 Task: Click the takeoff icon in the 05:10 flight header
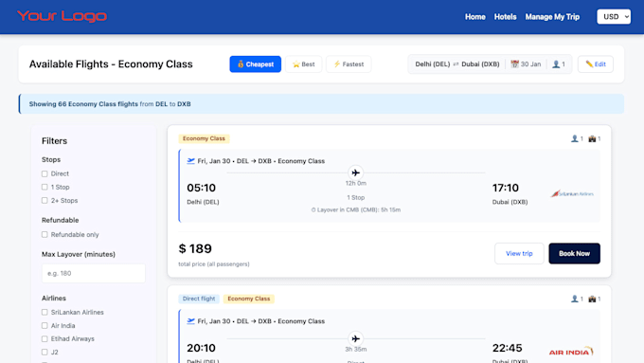(x=190, y=161)
